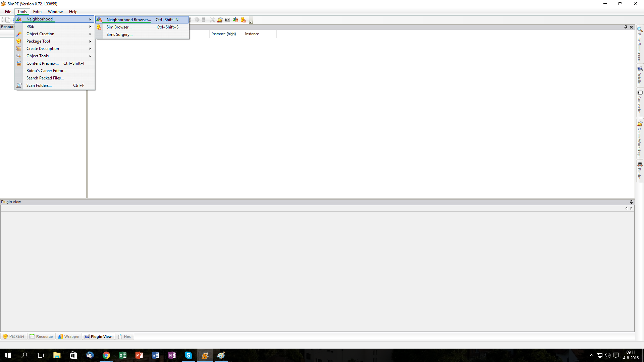This screenshot has width=644, height=362.
Task: Switch to the Wrapper tab
Action: [69, 337]
